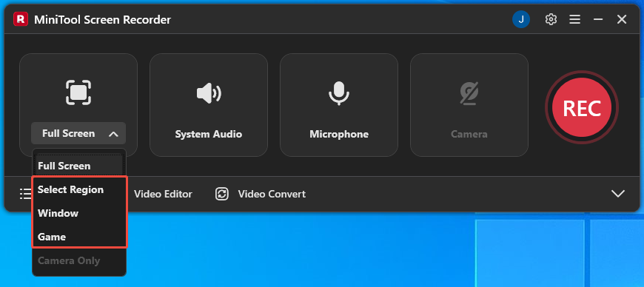This screenshot has width=644, height=287.
Task: Open the recordings list icon
Action: pos(25,194)
